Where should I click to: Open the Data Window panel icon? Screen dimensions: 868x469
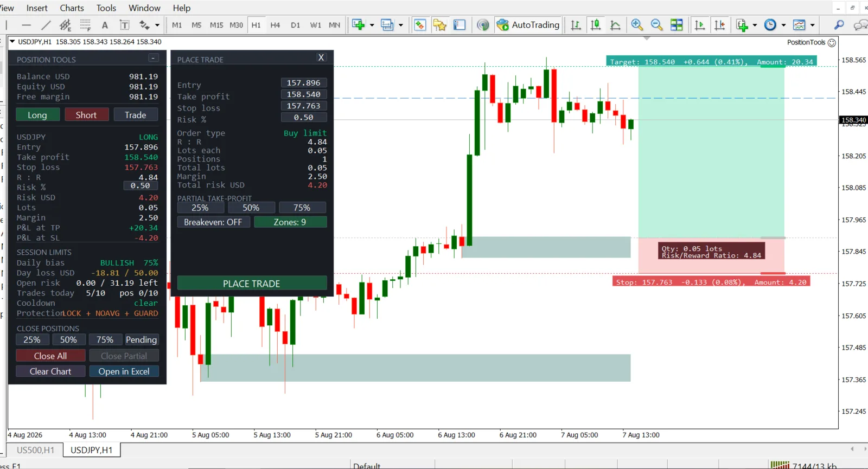tap(459, 25)
